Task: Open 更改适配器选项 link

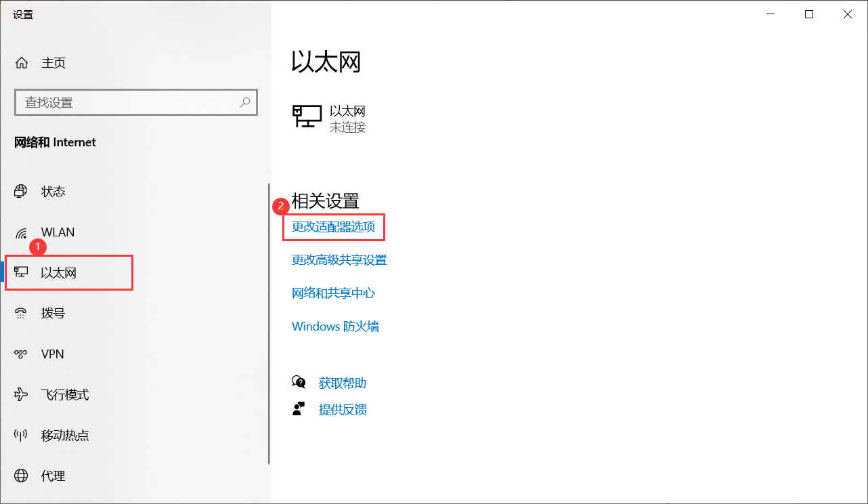Action: point(333,227)
